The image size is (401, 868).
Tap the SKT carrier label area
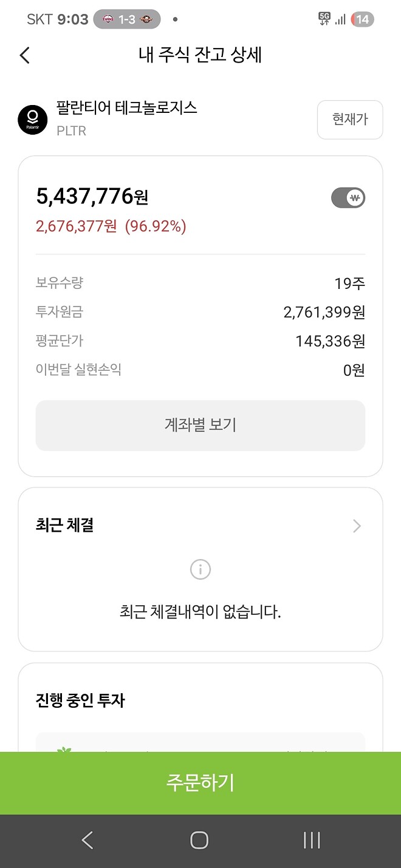(40, 19)
